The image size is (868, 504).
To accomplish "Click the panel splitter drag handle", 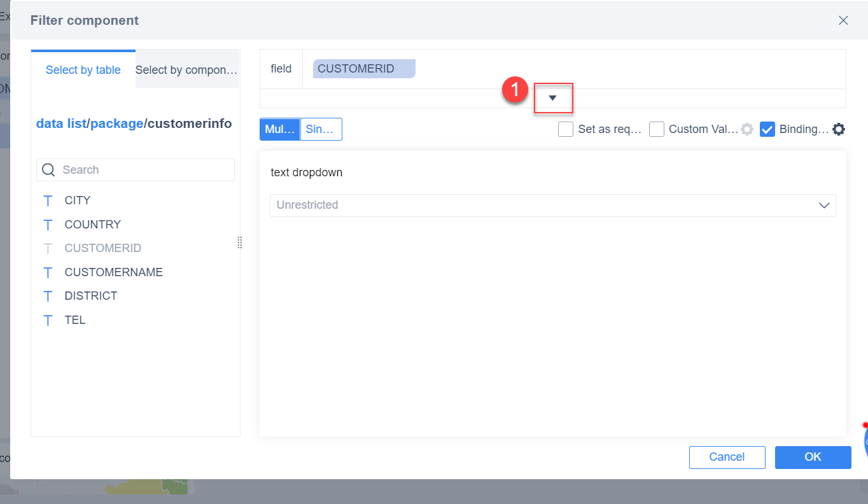I will [x=240, y=242].
